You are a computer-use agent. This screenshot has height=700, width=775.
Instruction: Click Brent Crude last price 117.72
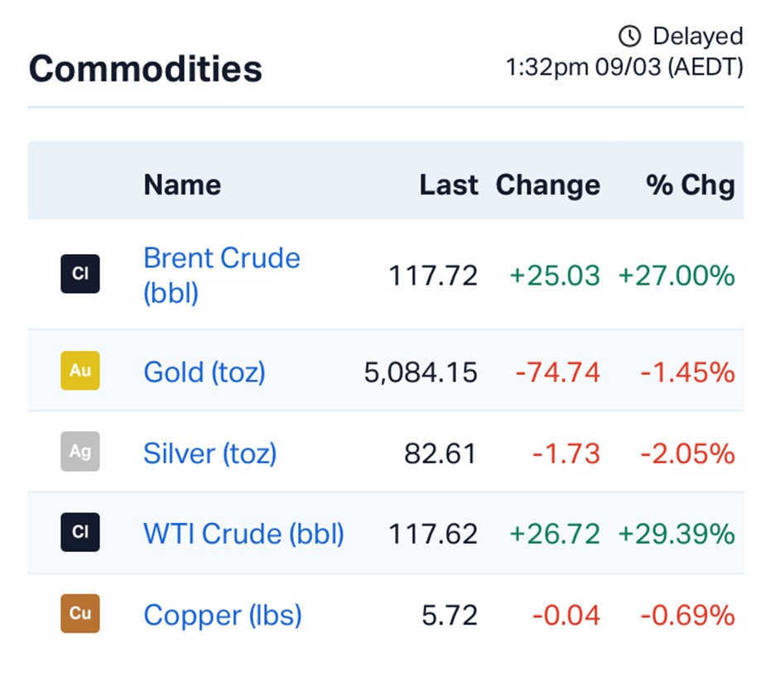coord(433,275)
